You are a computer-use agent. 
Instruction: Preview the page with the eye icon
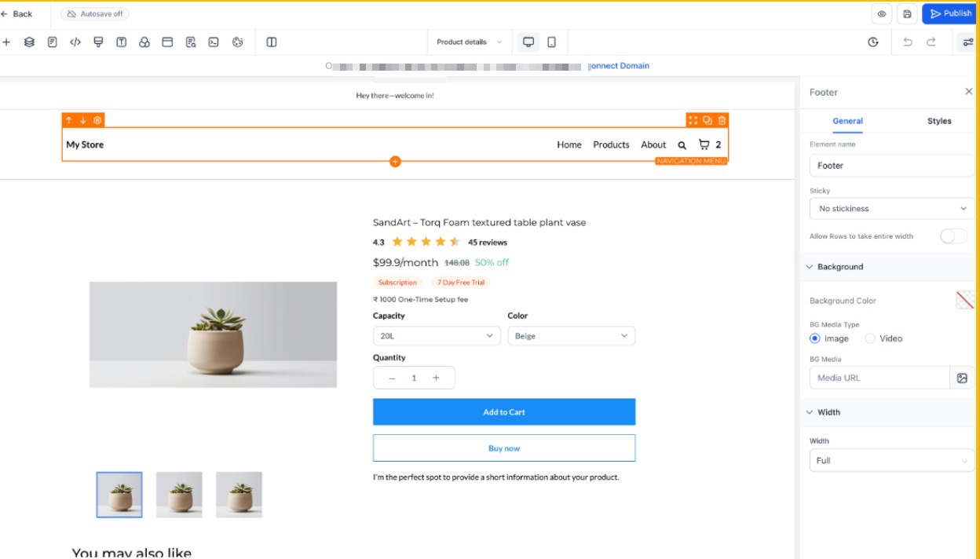point(882,13)
